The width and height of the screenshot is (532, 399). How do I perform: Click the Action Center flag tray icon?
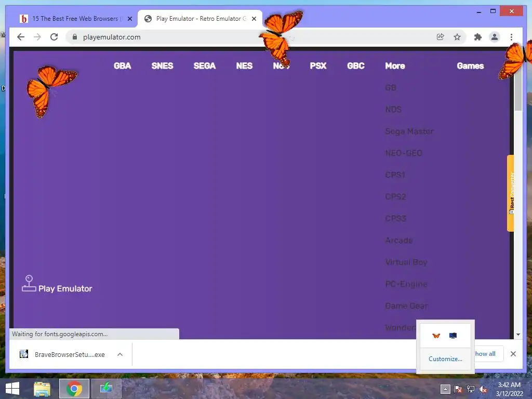(x=458, y=389)
